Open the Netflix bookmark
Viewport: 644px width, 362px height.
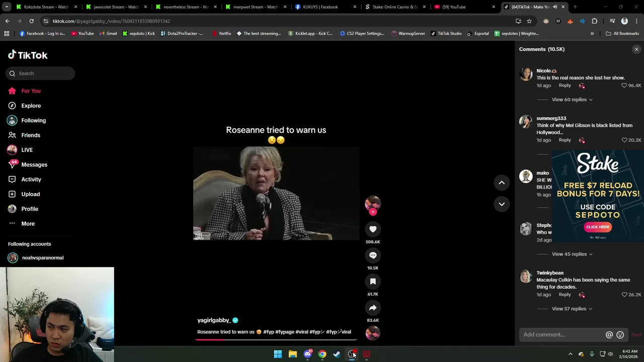[221, 34]
